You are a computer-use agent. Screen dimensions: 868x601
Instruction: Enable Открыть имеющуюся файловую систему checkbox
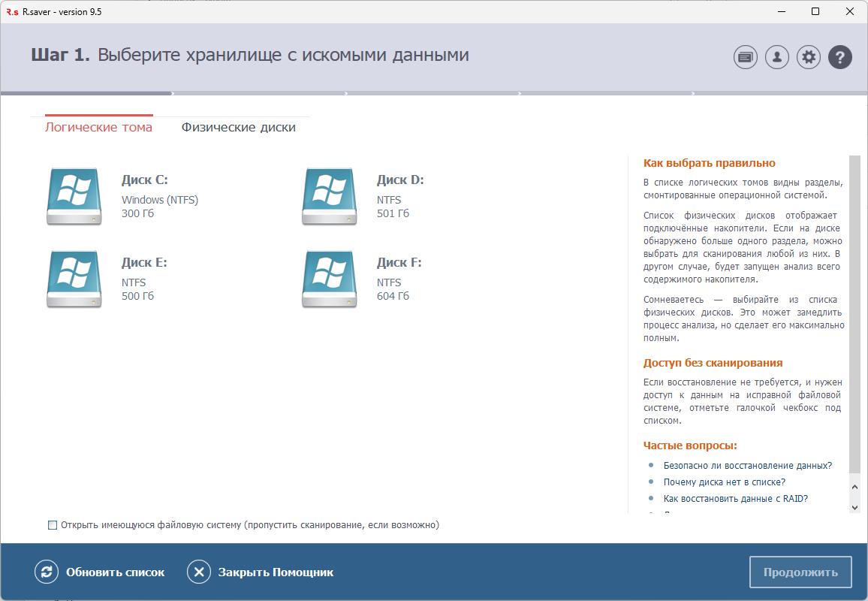(53, 525)
